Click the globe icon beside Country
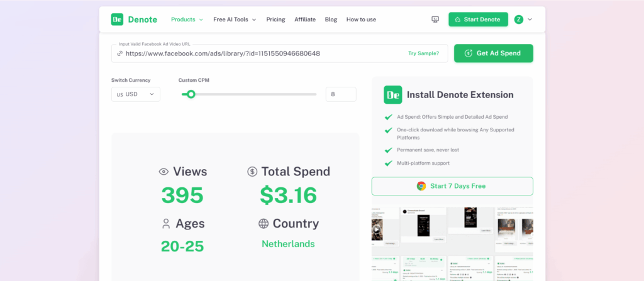 [264, 224]
